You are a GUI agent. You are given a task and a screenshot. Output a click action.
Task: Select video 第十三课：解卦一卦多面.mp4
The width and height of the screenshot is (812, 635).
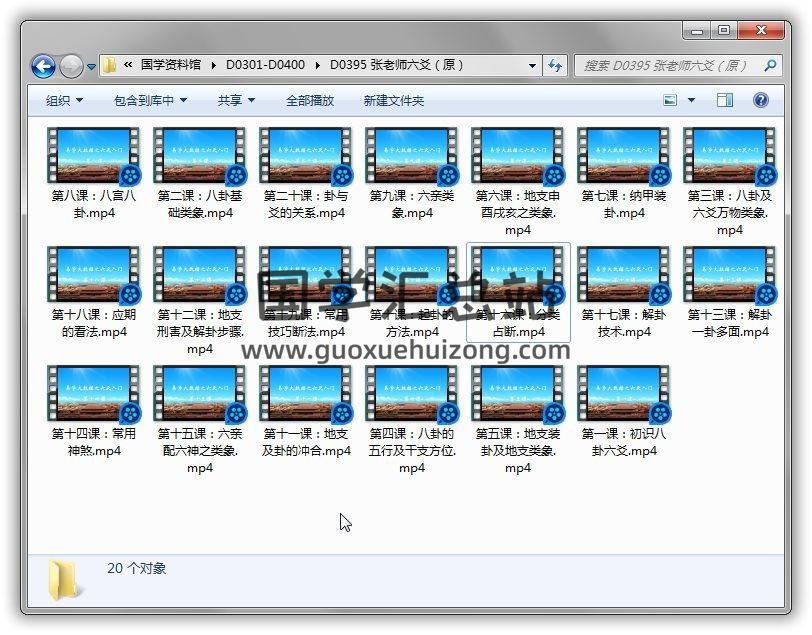tap(730, 293)
